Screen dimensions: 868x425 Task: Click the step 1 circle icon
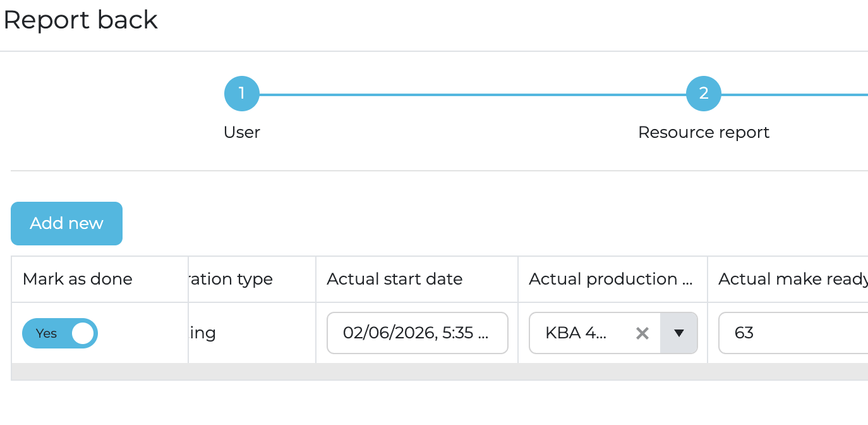tap(241, 94)
